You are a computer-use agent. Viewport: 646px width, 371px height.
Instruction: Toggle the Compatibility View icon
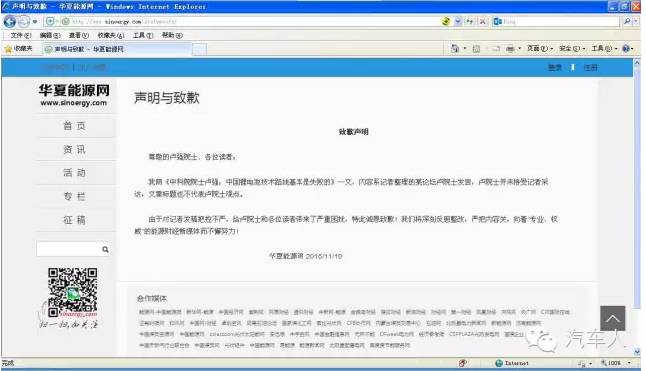coord(446,21)
